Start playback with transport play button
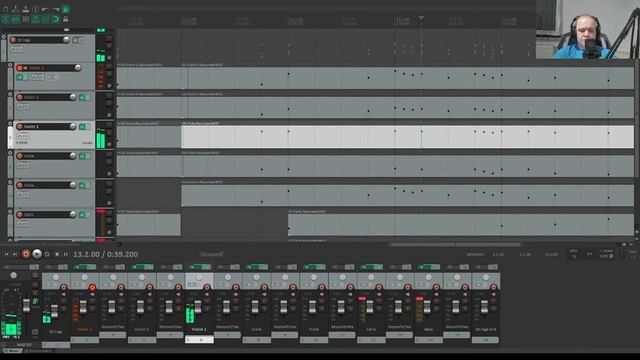 (37, 254)
